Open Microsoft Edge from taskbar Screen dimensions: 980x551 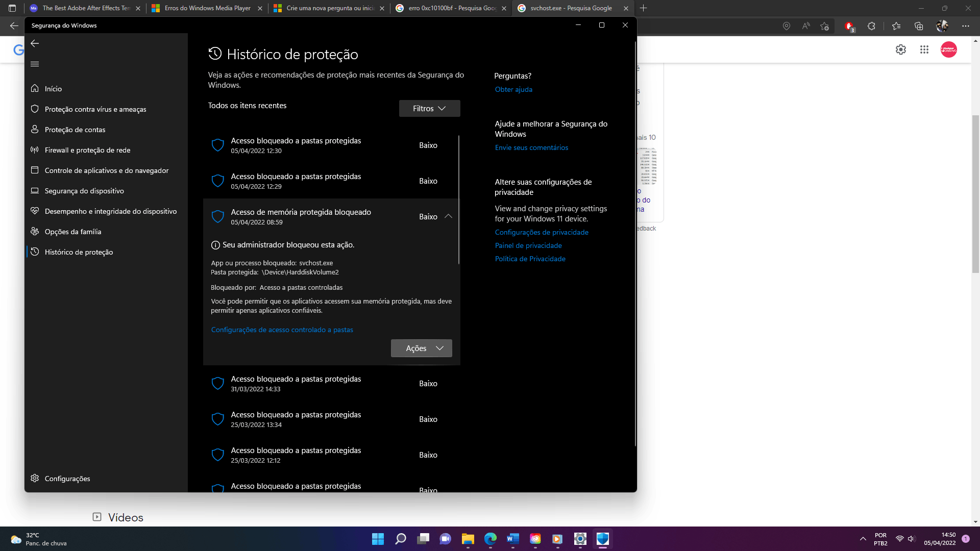(491, 539)
